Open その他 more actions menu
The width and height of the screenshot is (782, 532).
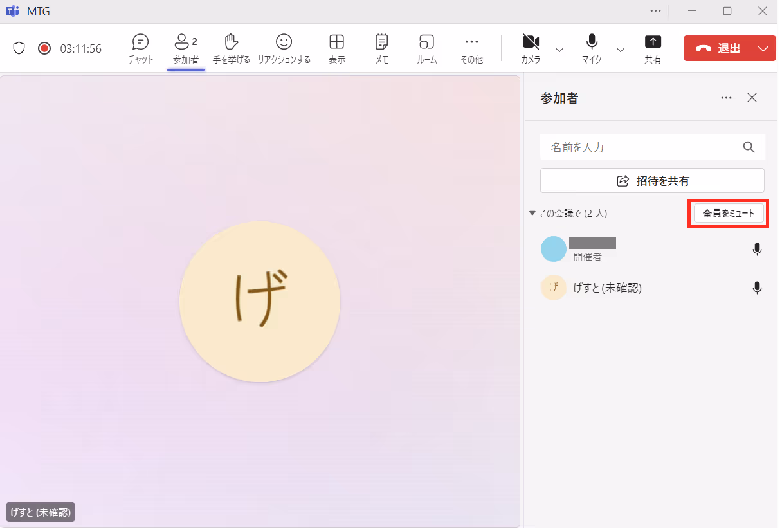pyautogui.click(x=471, y=49)
